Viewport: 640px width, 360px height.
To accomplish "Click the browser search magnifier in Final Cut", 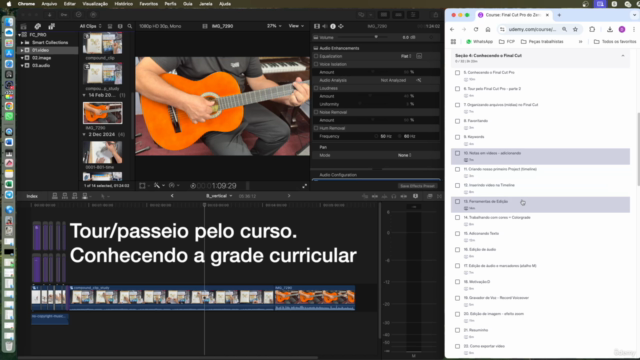I will (130, 26).
